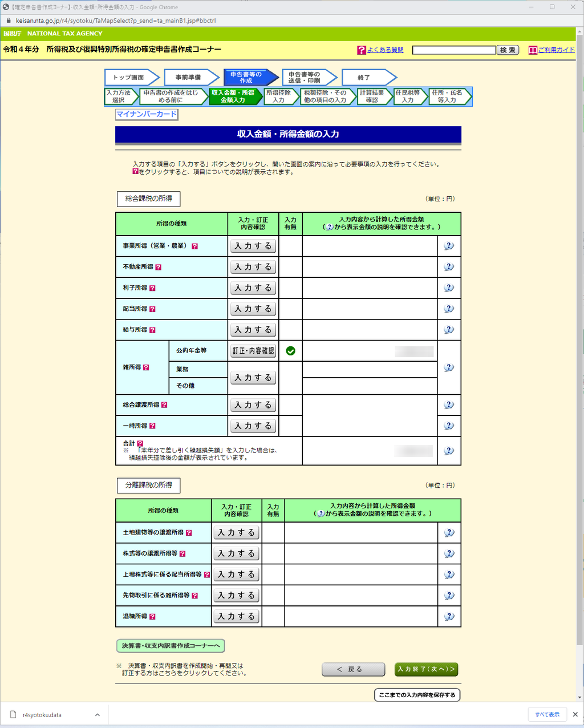
Task: Click 検索 button
Action: point(508,50)
